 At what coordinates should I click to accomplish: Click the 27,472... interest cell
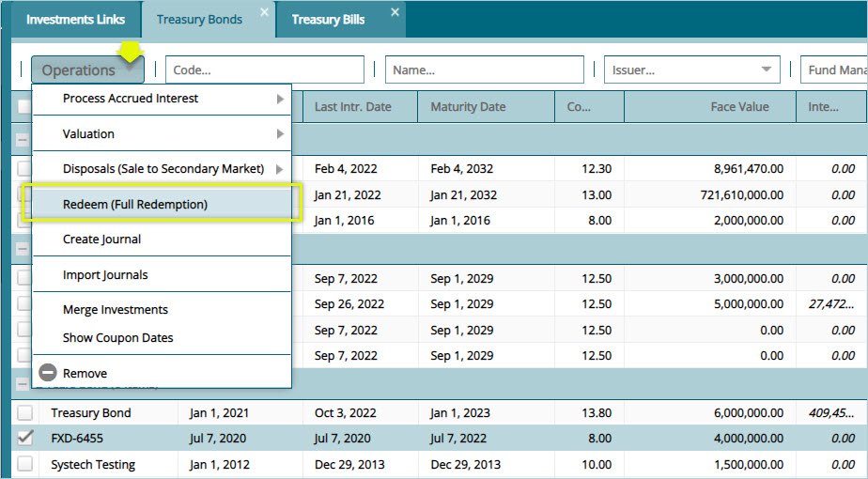[x=831, y=304]
